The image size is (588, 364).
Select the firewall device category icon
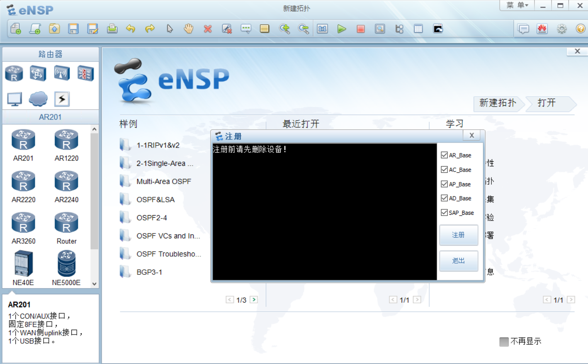pyautogui.click(x=85, y=73)
